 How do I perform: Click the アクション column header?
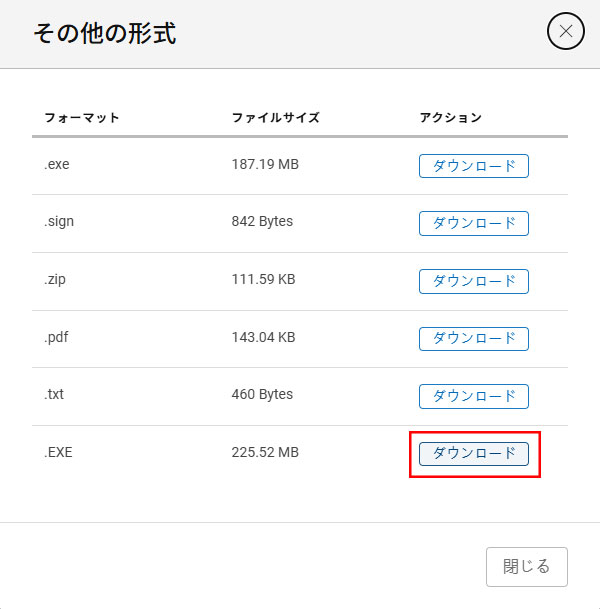(x=450, y=117)
